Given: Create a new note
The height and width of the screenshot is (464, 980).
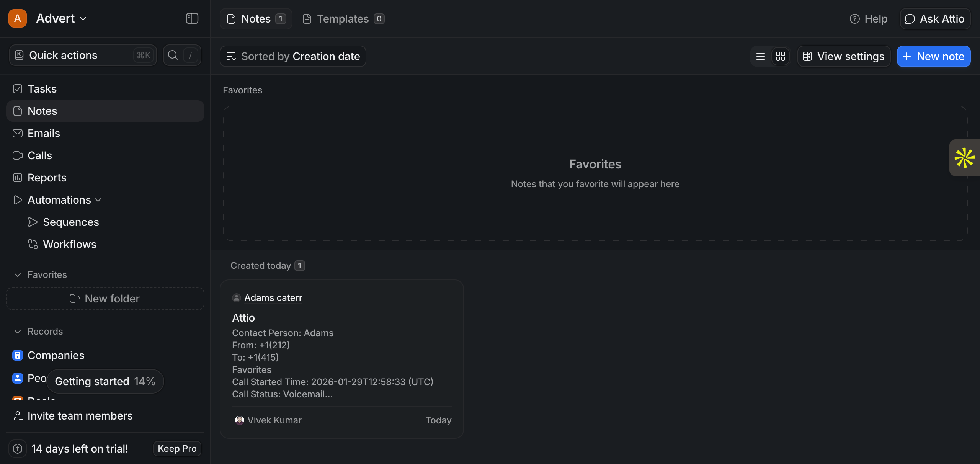Looking at the screenshot, I should coord(933,56).
